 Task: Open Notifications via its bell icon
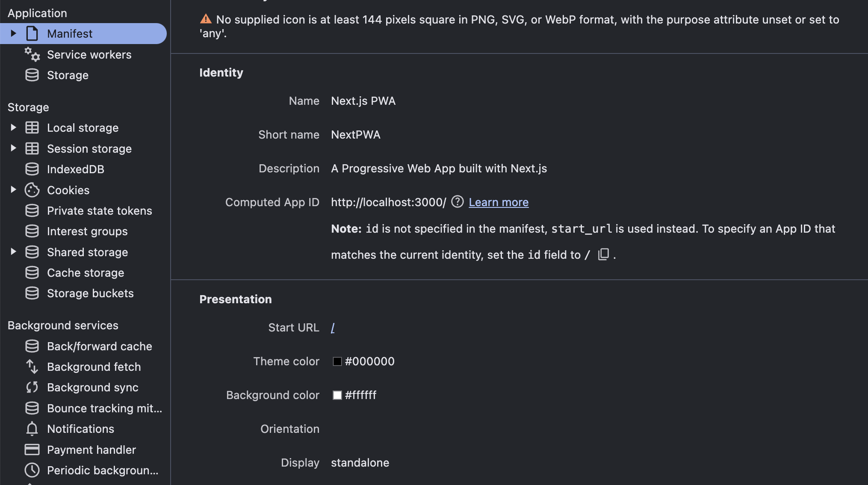32,429
